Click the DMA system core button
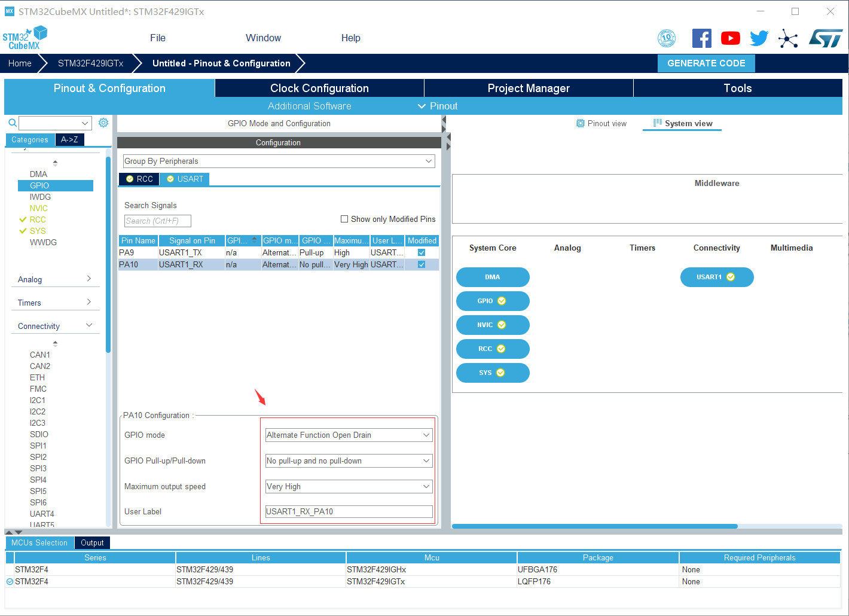 [493, 277]
